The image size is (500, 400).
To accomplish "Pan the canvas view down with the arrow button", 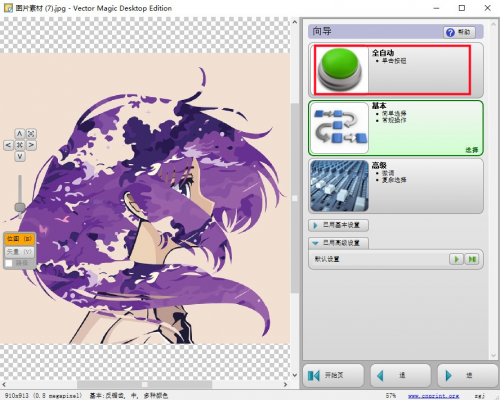I will tap(20, 156).
